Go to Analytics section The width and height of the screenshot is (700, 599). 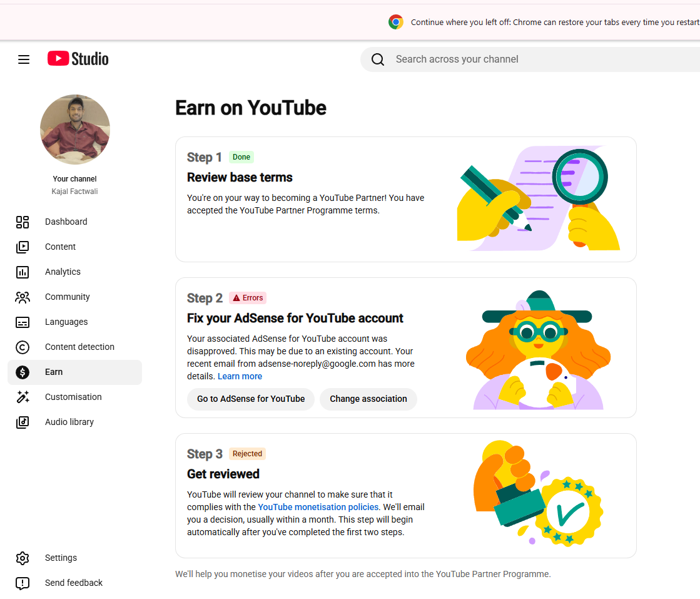point(74,272)
